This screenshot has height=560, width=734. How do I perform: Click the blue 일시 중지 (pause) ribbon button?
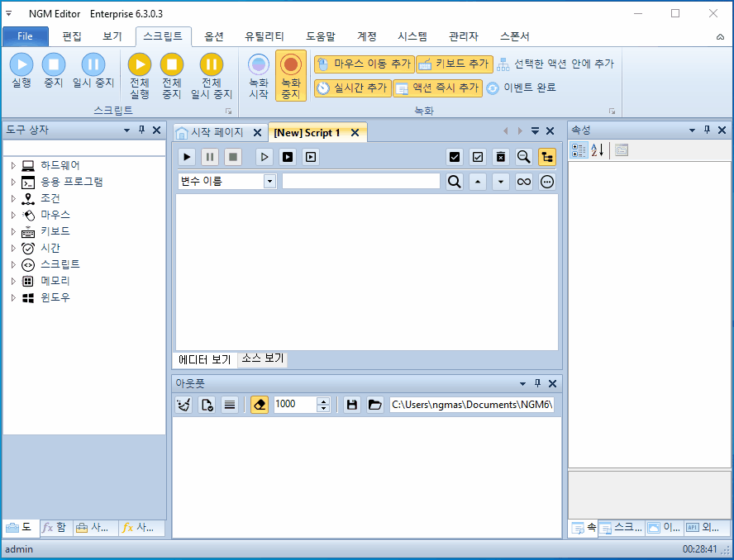93,71
